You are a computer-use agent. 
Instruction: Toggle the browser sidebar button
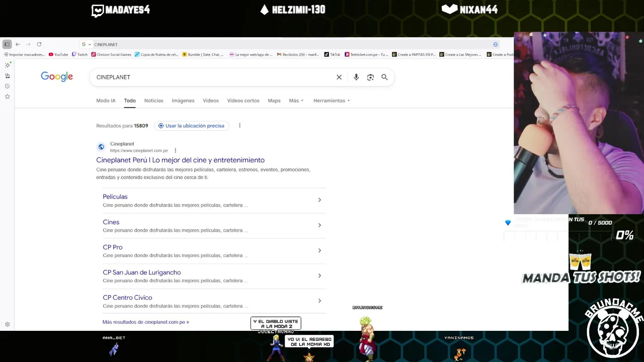tap(7, 44)
